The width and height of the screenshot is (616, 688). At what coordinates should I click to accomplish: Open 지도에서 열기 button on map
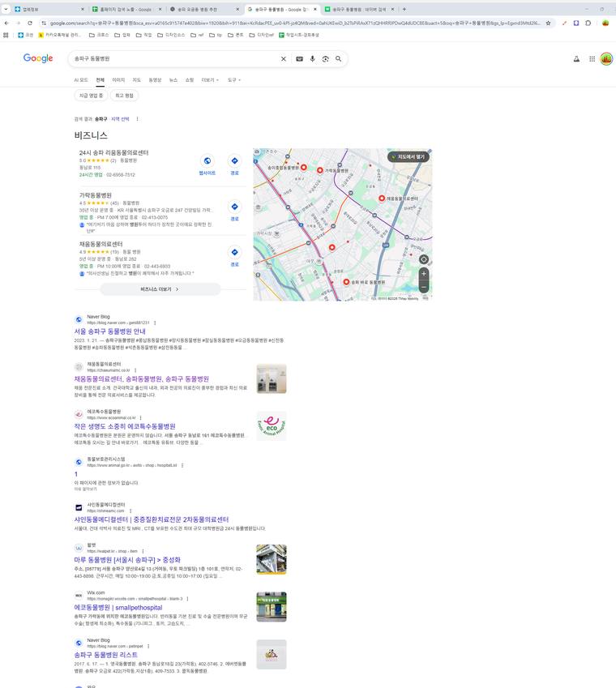click(409, 156)
